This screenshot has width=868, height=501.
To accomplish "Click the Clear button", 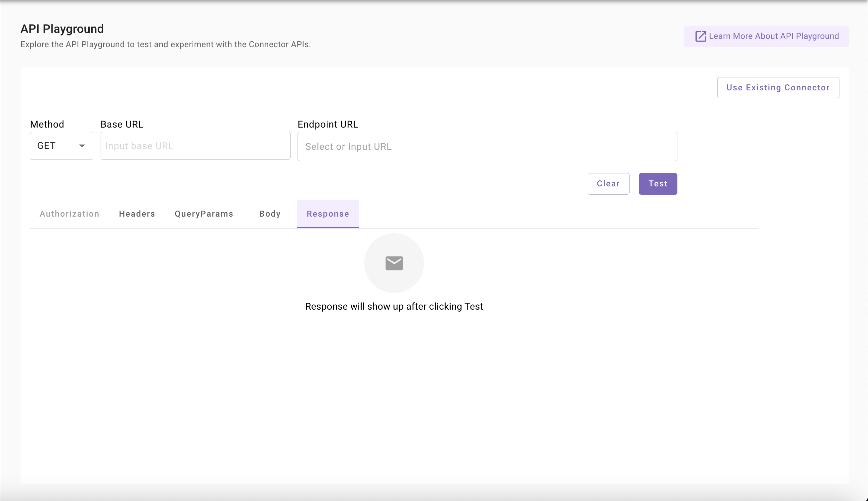I will 608,184.
